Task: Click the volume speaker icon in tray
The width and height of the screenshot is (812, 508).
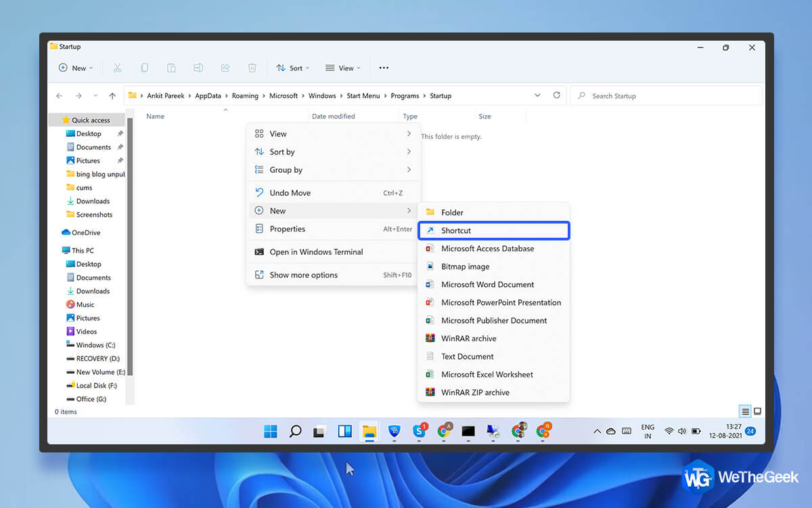Action: pyautogui.click(x=681, y=431)
